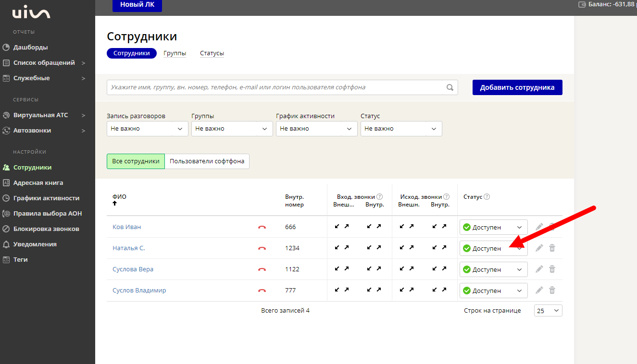
Task: Click red phone icon for Суслов Владимир
Action: [262, 291]
